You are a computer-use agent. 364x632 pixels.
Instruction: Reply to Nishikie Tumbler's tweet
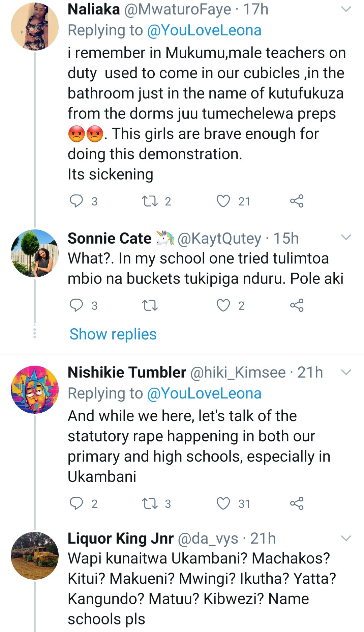point(76,503)
